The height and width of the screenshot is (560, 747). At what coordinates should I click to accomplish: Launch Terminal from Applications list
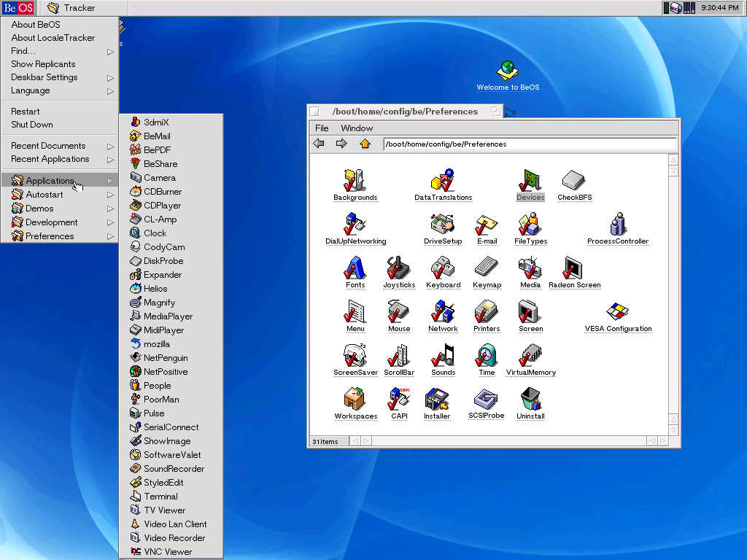160,497
